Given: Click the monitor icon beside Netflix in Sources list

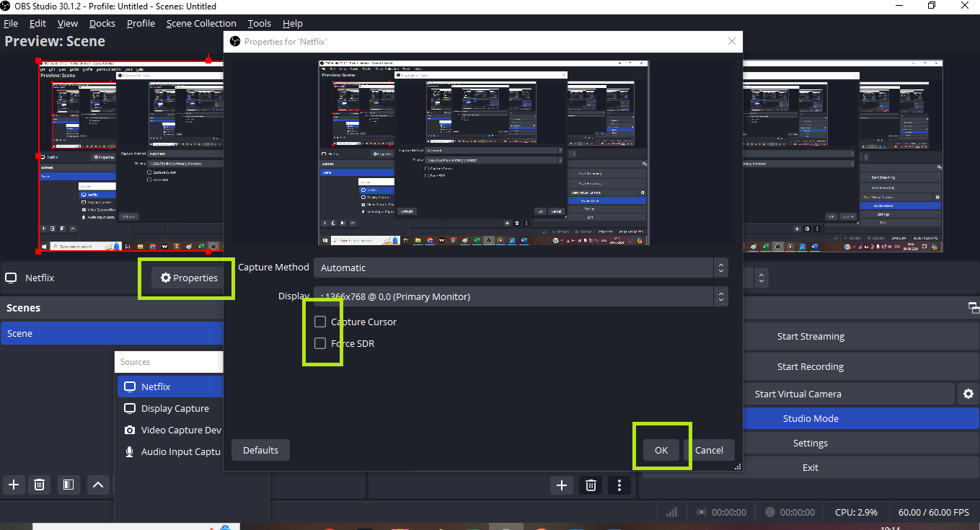Looking at the screenshot, I should [x=130, y=387].
